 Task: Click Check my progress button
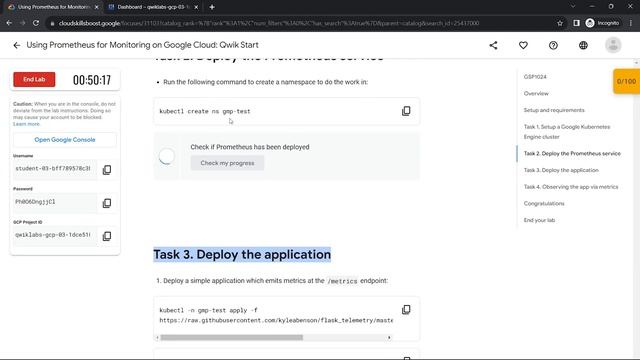point(227,163)
